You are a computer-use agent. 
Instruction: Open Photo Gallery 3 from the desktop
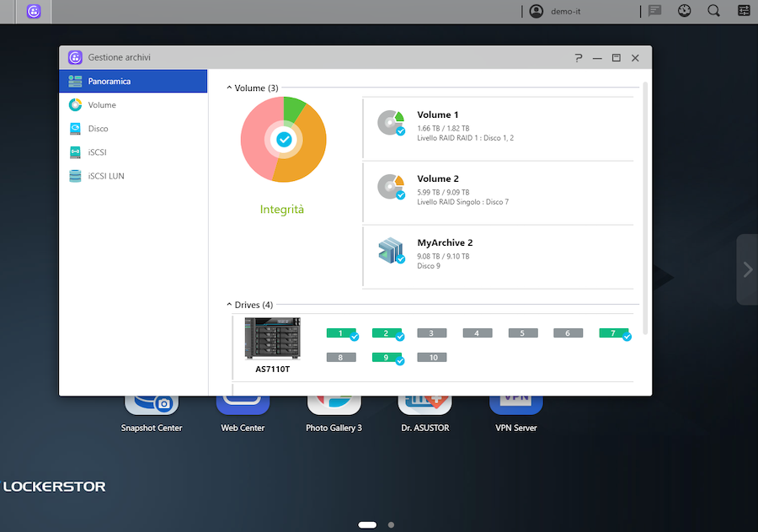pos(334,403)
